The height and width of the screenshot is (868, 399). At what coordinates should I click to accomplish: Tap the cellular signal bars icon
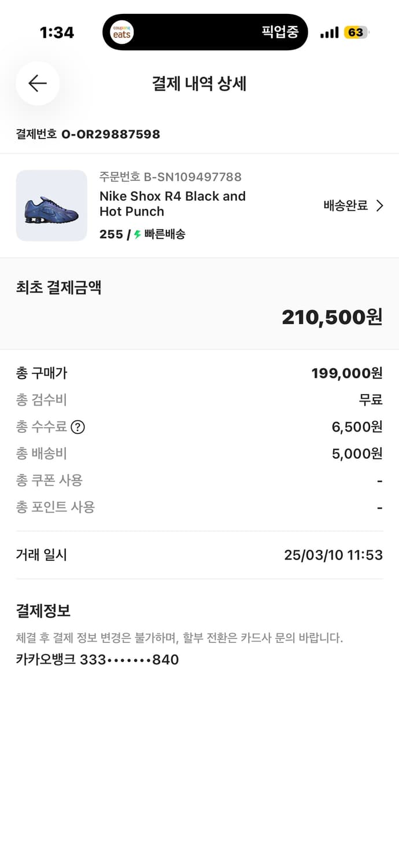(328, 33)
